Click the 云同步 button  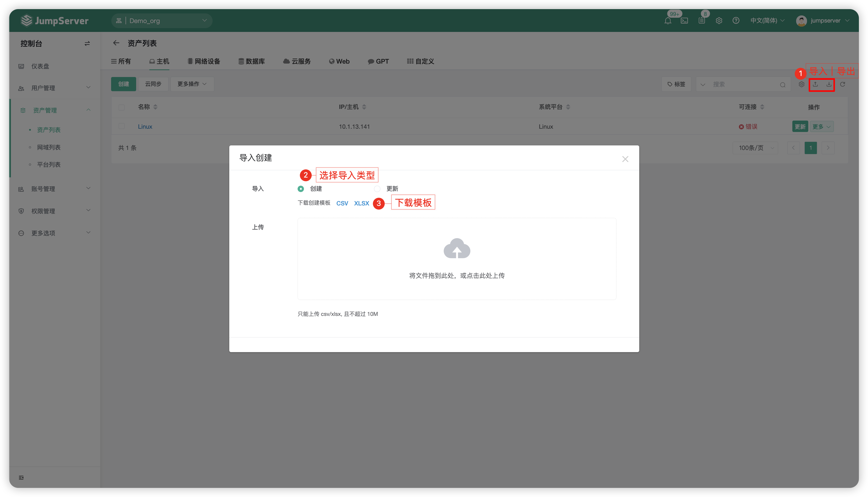click(x=153, y=84)
